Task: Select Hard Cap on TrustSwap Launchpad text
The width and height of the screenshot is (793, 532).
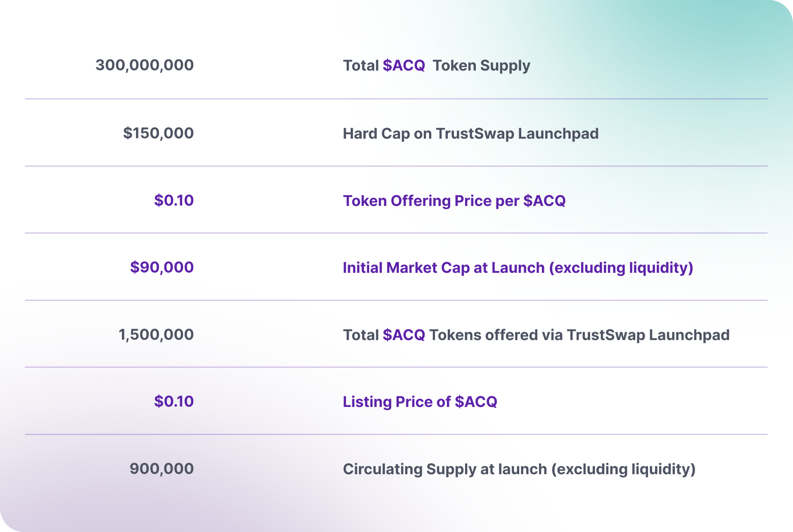Action: coord(471,134)
